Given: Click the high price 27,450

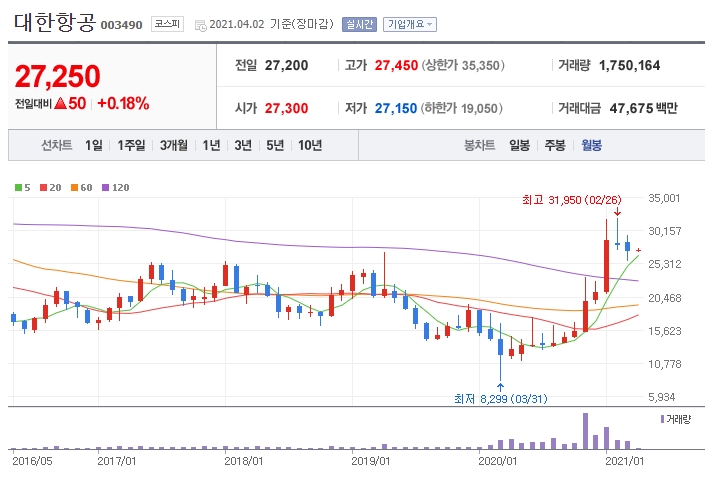Looking at the screenshot, I should point(396,66).
